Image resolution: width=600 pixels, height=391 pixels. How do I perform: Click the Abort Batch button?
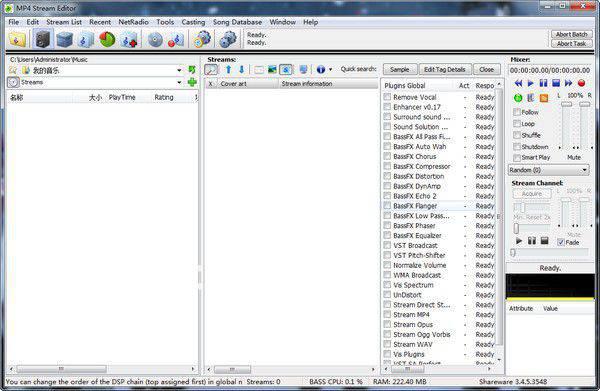(571, 34)
